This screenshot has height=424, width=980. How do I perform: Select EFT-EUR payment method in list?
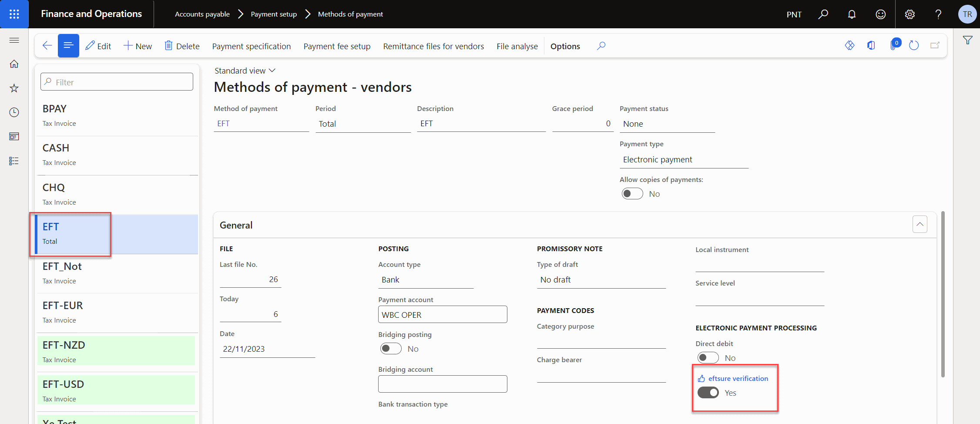117,312
